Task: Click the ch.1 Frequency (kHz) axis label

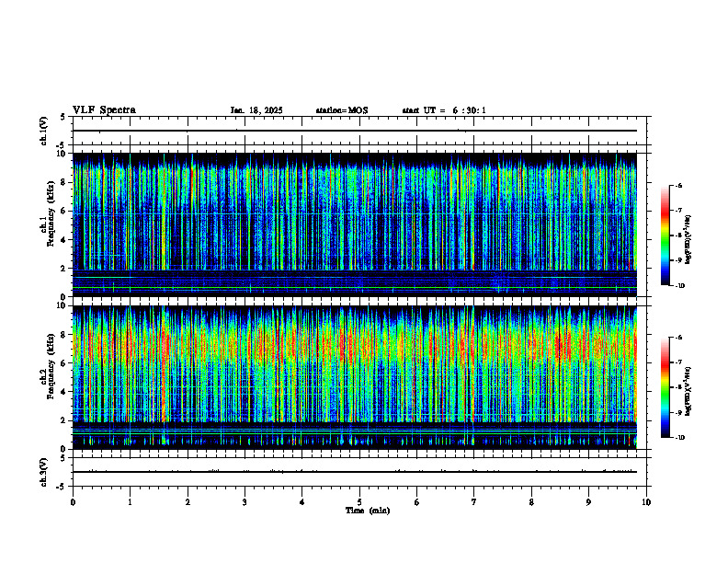Action: click(x=49, y=214)
